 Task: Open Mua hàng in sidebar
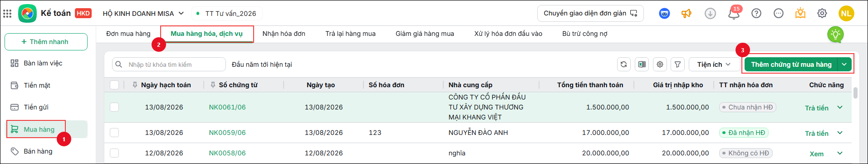pos(46,129)
